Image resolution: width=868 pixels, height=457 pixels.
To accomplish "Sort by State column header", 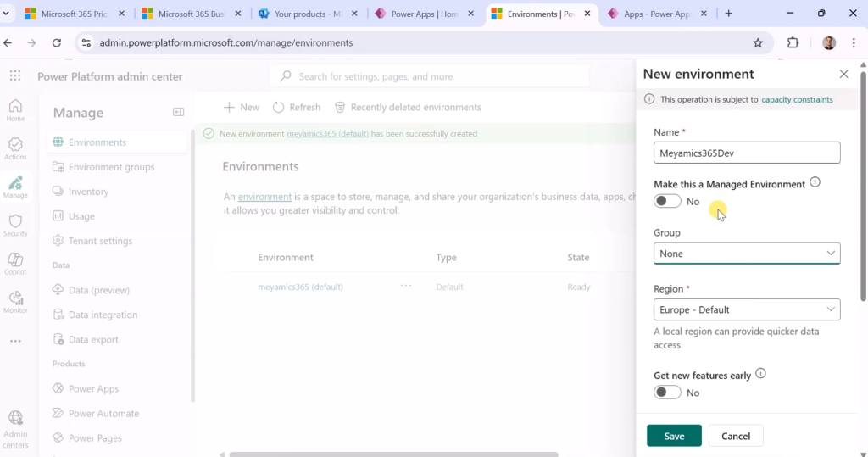I will pos(578,257).
